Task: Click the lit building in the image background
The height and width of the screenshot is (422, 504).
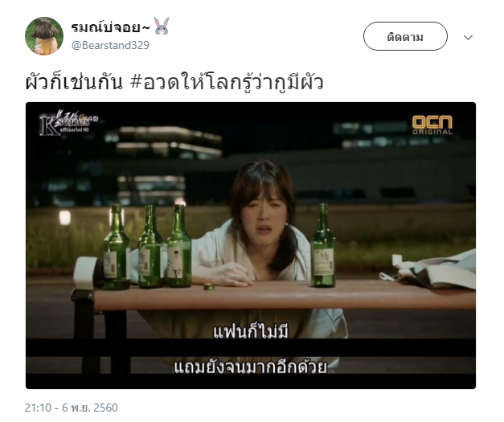Action: click(x=167, y=141)
